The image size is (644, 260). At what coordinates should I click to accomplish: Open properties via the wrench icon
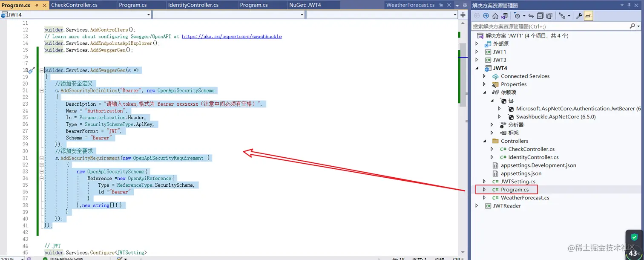(x=579, y=16)
